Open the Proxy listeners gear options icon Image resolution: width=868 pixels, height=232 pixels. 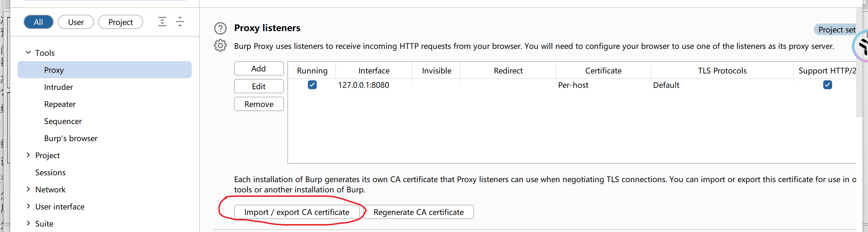tap(220, 45)
